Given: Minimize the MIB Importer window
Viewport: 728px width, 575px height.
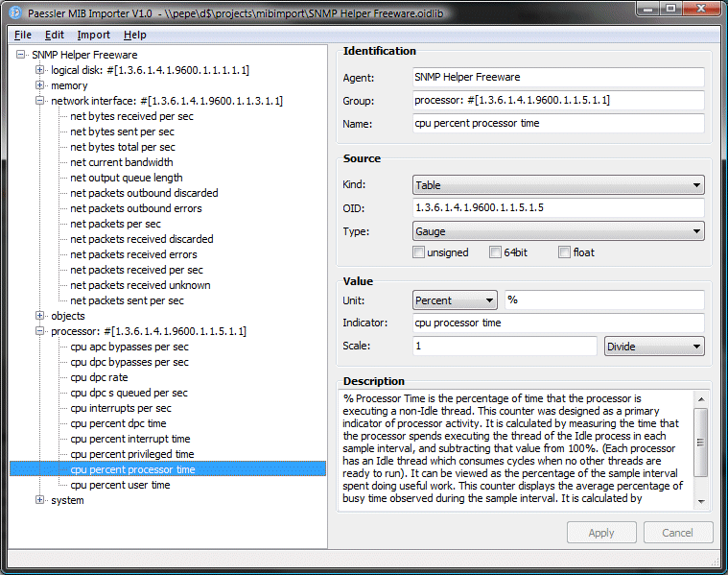Looking at the screenshot, I should click(647, 9).
